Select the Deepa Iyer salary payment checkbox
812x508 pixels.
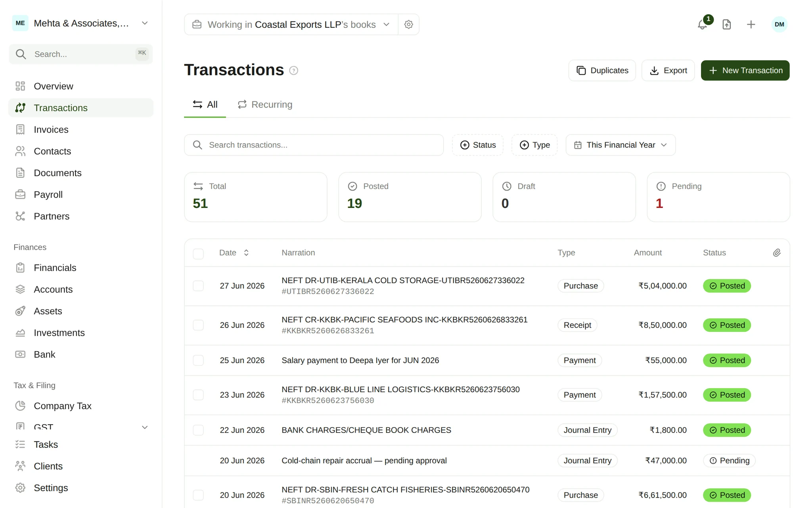(x=198, y=360)
